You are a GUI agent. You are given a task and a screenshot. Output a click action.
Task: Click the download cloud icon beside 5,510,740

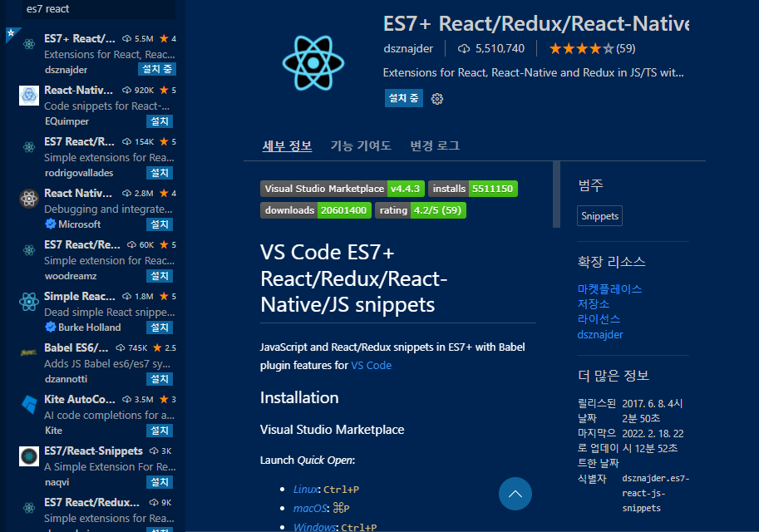coord(464,48)
